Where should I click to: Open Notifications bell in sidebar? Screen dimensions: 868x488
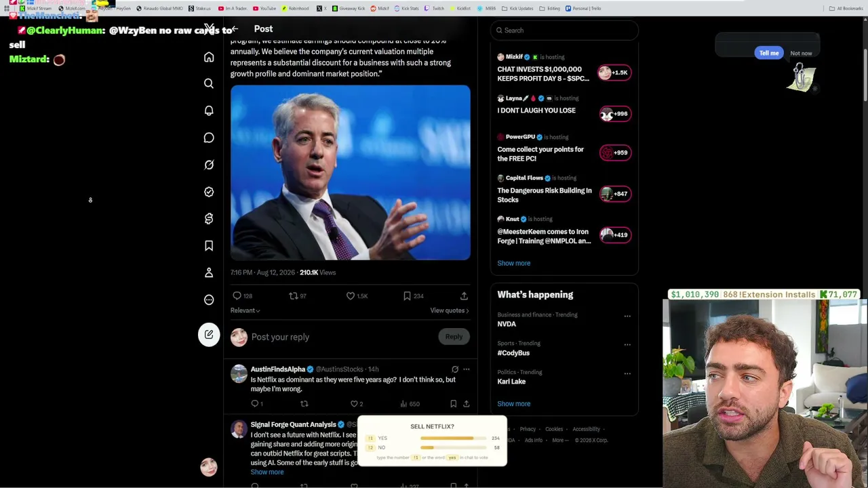pos(209,110)
